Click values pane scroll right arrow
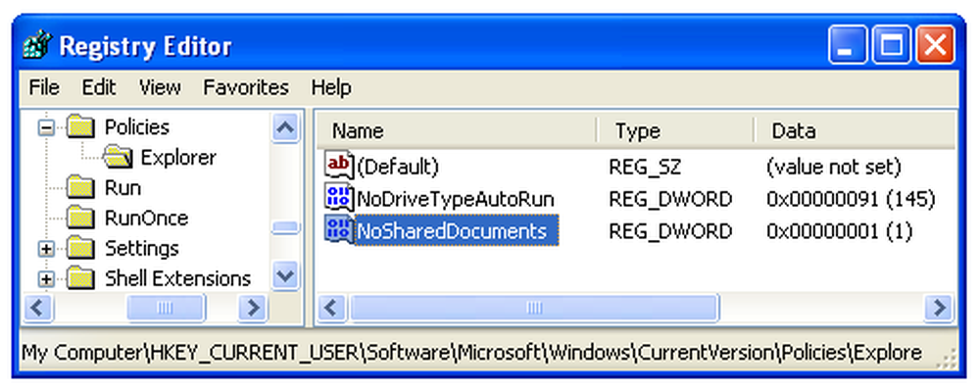The height and width of the screenshot is (390, 980). [940, 308]
